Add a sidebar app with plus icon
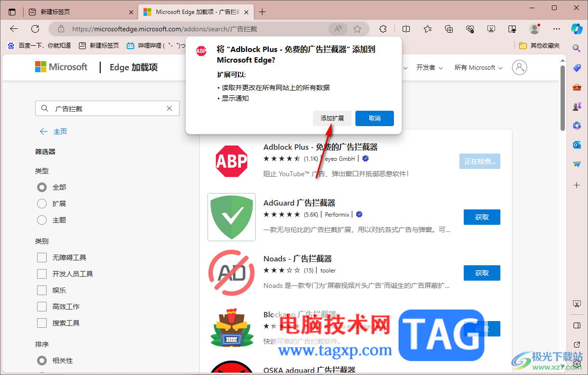The image size is (588, 375). coord(576,185)
